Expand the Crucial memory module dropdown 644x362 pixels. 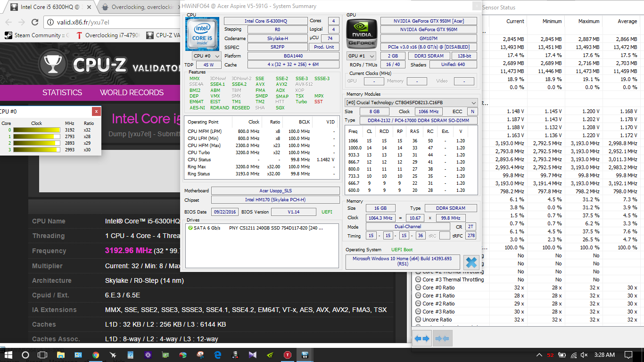pyautogui.click(x=411, y=102)
